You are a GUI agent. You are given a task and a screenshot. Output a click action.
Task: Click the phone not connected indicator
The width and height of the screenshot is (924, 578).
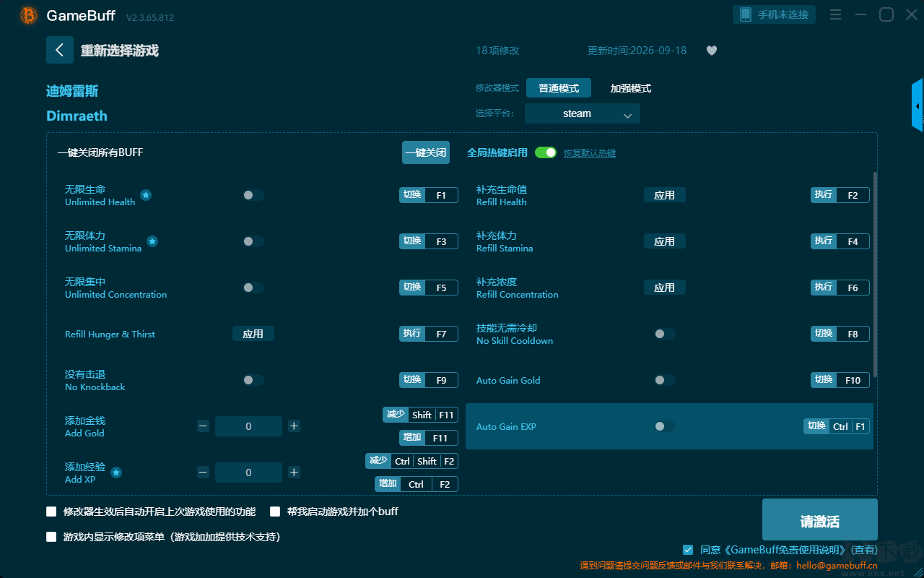775,14
